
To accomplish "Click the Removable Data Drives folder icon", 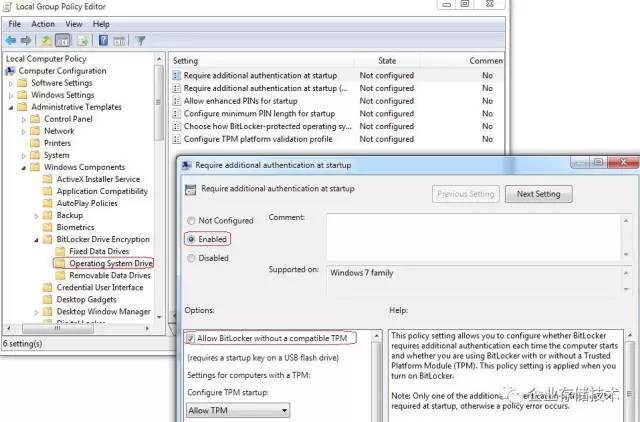I will [60, 275].
